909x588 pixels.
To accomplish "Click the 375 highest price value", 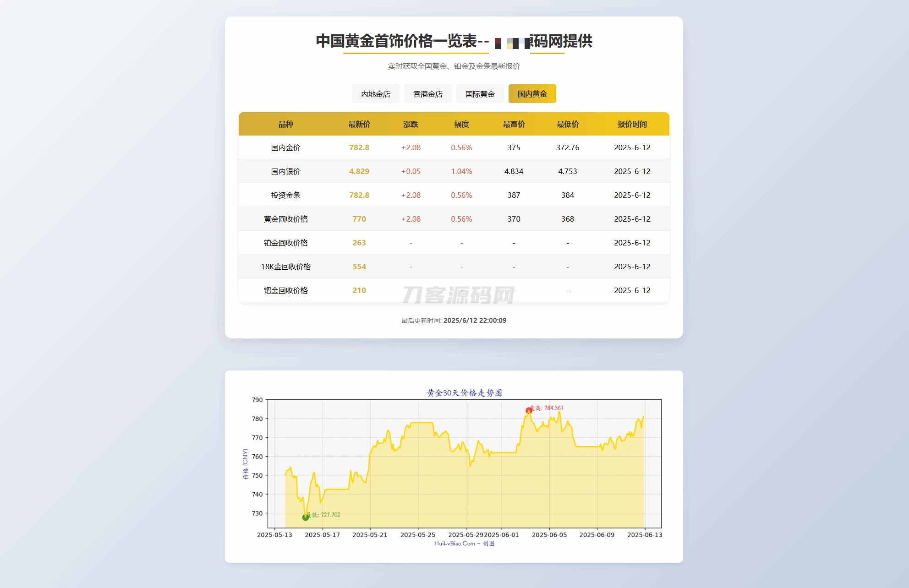I will (x=514, y=147).
